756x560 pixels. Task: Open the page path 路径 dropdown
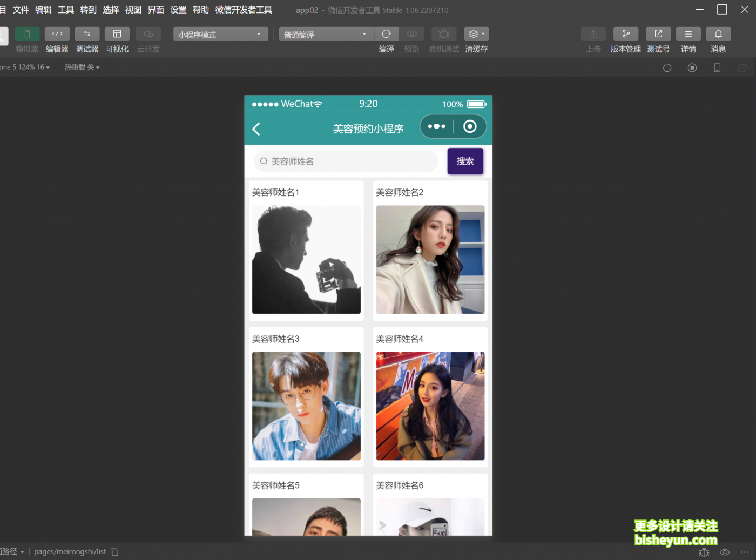click(x=12, y=552)
